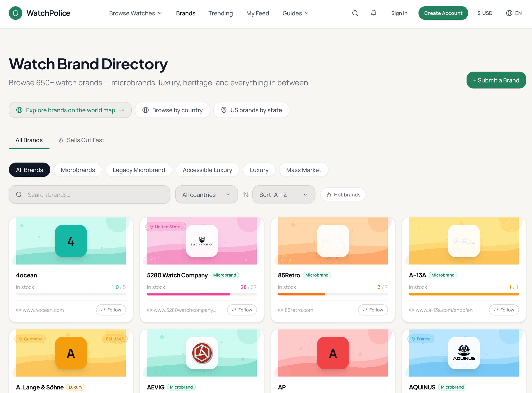
Task: Toggle the Hot brands filter
Action: (343, 195)
